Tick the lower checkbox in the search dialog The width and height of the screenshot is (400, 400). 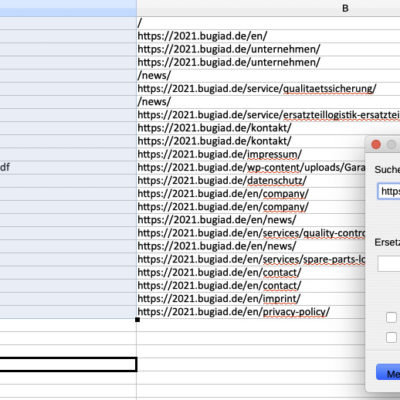(x=391, y=337)
